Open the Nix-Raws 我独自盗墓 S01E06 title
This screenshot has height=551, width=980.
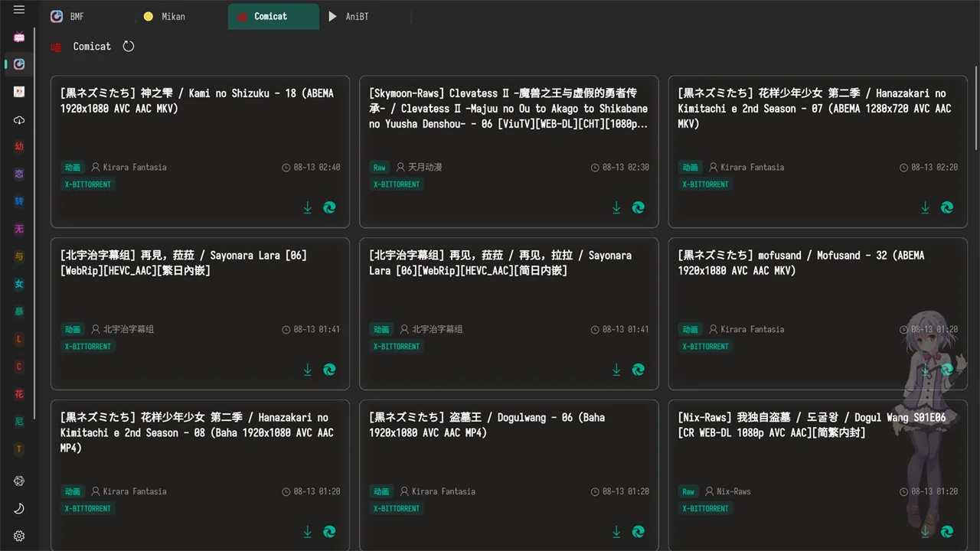tap(812, 425)
